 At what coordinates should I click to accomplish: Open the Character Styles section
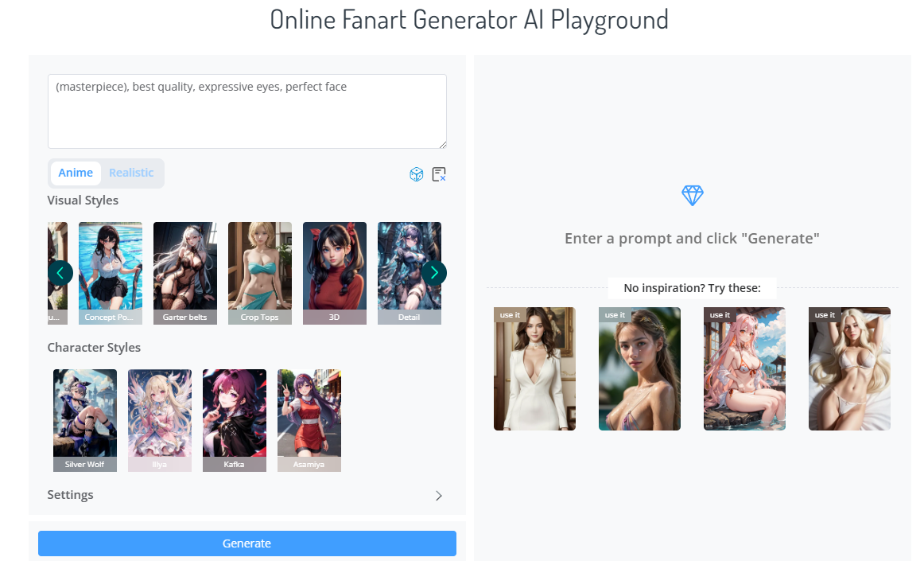[x=94, y=348]
